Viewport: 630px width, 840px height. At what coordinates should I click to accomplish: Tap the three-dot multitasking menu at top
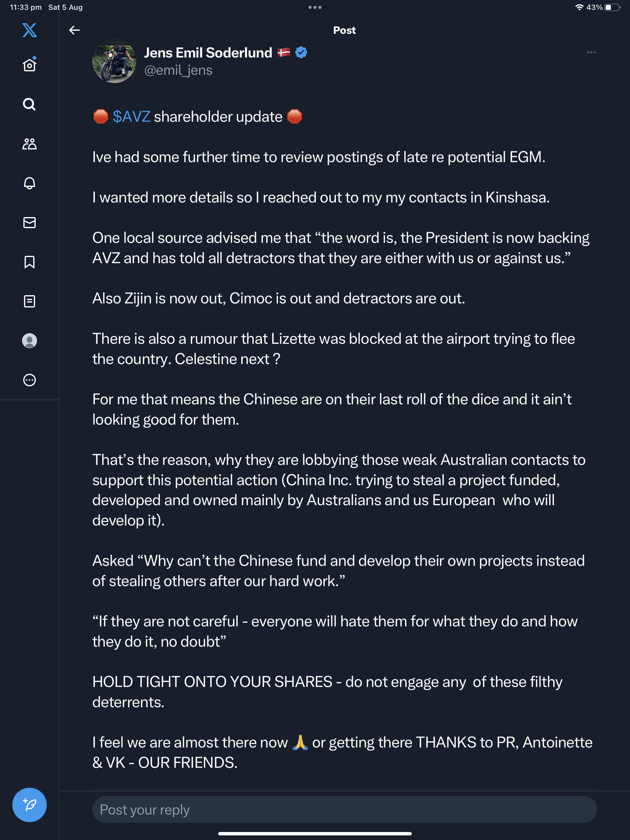click(x=315, y=7)
